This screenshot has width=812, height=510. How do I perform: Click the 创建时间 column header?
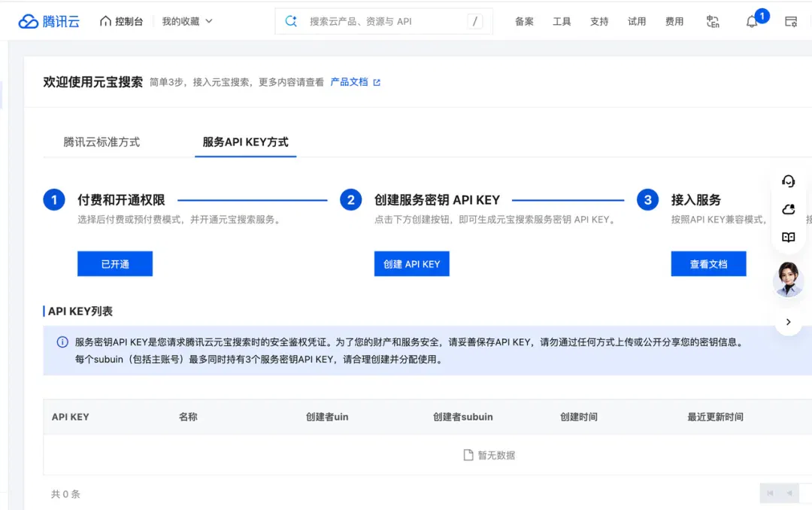(x=579, y=417)
